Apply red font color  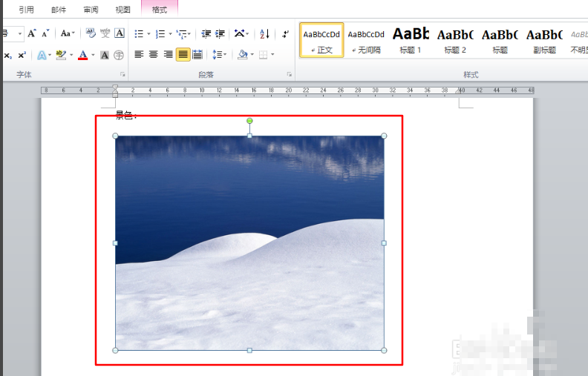[x=83, y=55]
